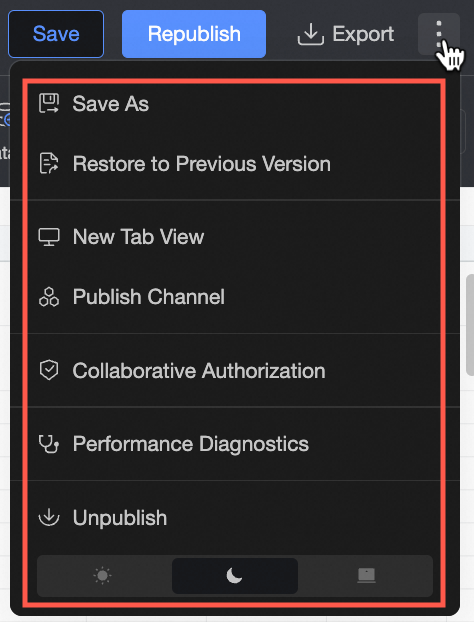Click the hexagons icon beside Publish Channel

(x=49, y=297)
